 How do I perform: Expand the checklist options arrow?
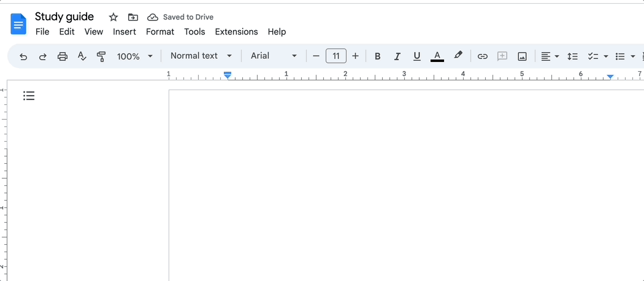605,56
